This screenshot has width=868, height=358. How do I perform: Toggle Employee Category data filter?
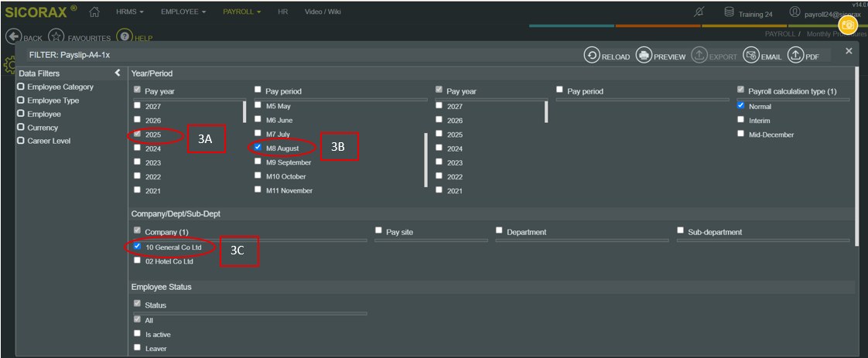20,87
